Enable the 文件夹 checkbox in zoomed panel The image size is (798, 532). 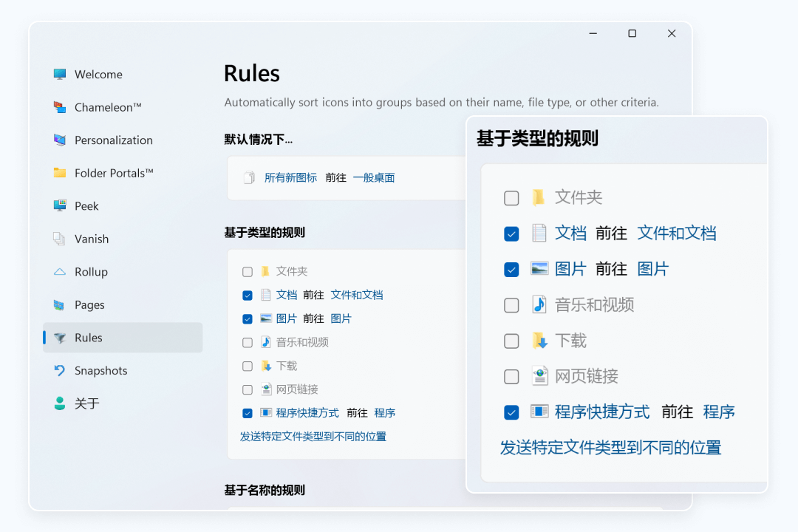coord(511,198)
